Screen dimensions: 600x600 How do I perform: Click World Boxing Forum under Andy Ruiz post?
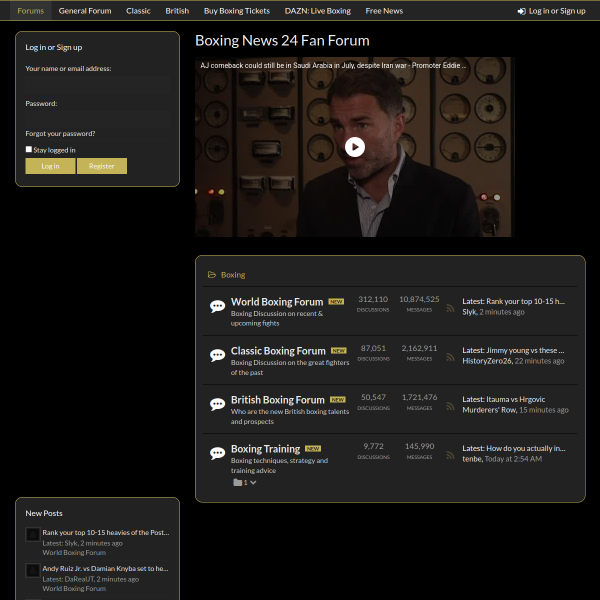[74, 589]
